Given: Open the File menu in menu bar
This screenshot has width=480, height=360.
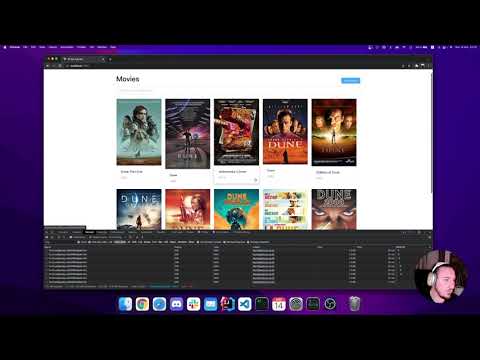Looking at the screenshot, I should click(25, 47).
